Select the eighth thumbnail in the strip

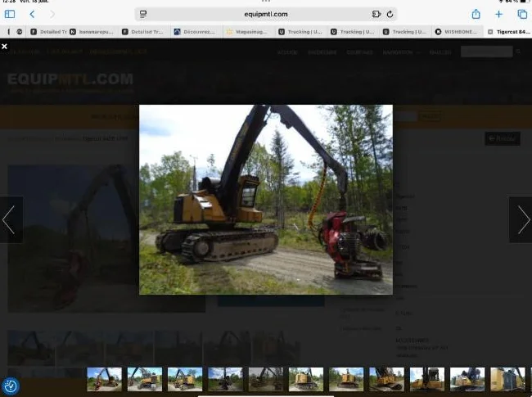pos(387,379)
